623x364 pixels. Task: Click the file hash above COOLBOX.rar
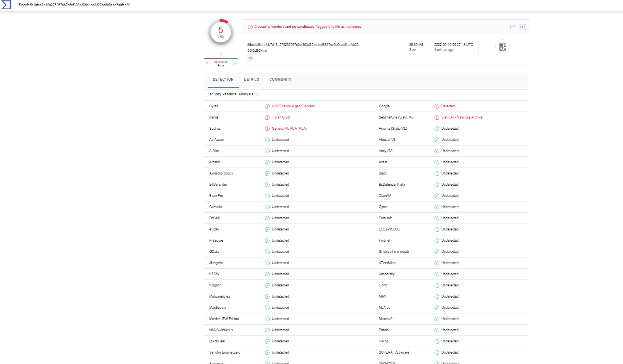tap(303, 45)
